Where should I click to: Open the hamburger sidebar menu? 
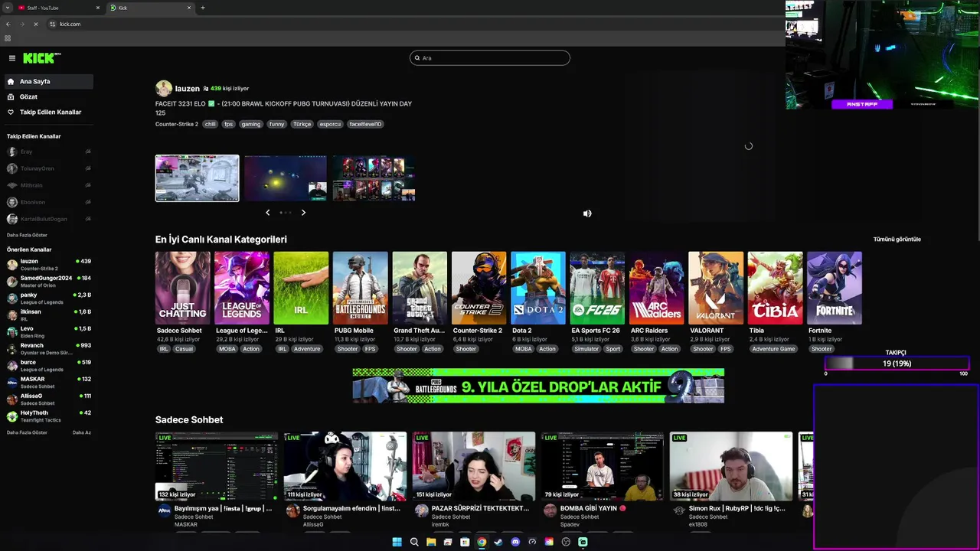pos(12,58)
